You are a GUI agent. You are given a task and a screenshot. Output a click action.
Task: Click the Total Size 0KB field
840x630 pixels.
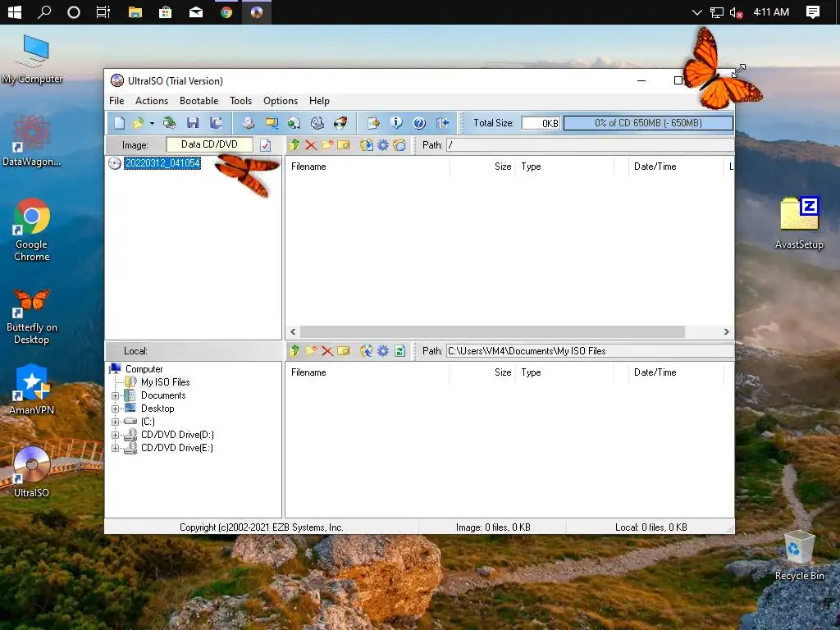click(541, 123)
